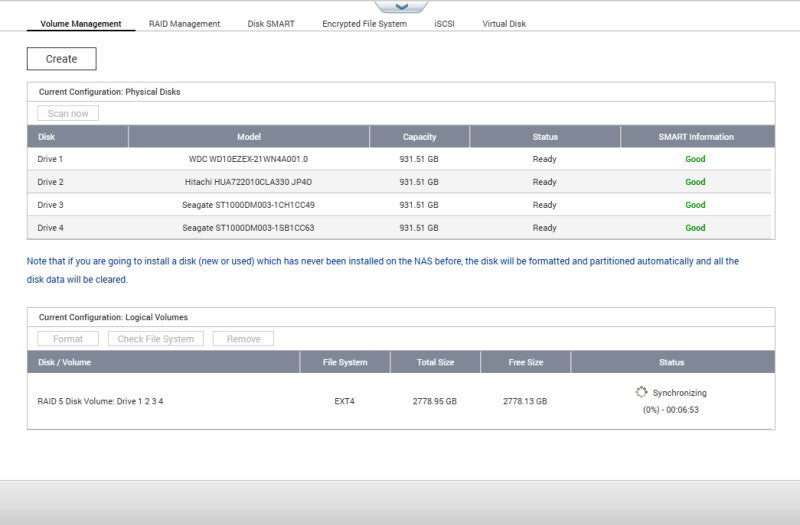The height and width of the screenshot is (525, 800).
Task: Open Good SMART info for Drive 2
Action: 695,182
